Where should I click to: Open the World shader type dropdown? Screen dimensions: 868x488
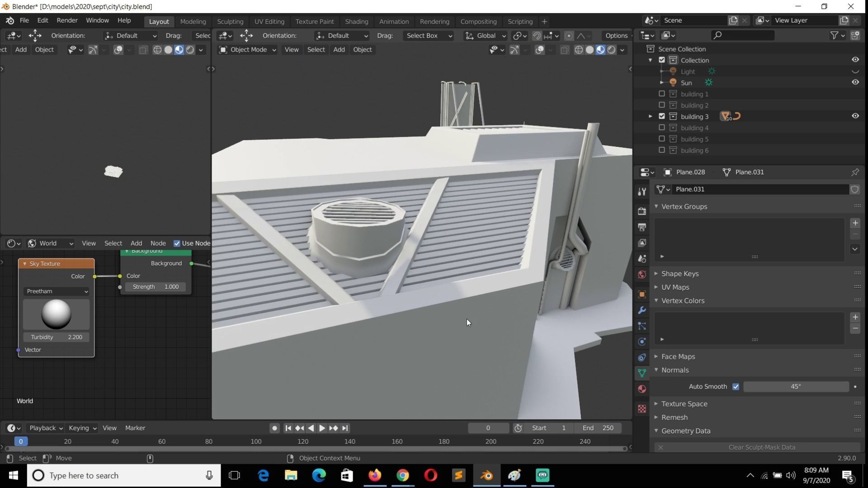pos(51,243)
